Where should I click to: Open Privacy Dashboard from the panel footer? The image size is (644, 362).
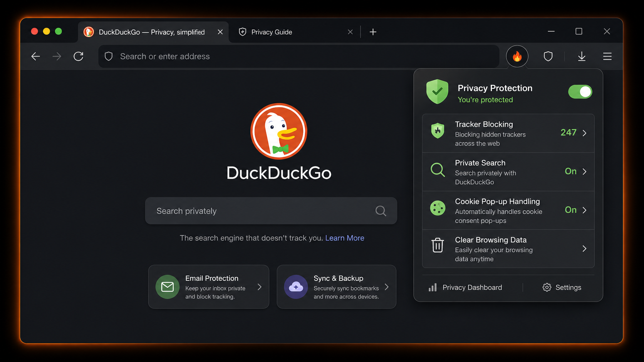[465, 287]
